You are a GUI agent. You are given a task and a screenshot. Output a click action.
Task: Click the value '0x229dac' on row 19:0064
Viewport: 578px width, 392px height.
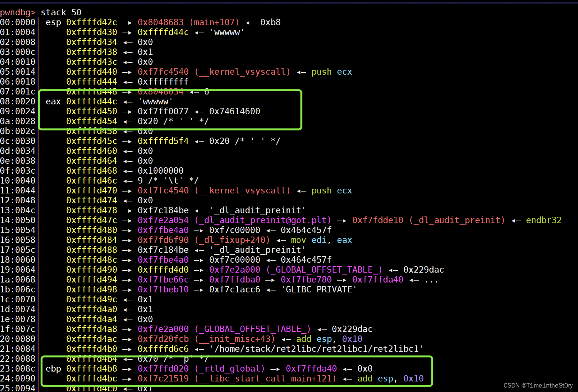tap(424, 270)
